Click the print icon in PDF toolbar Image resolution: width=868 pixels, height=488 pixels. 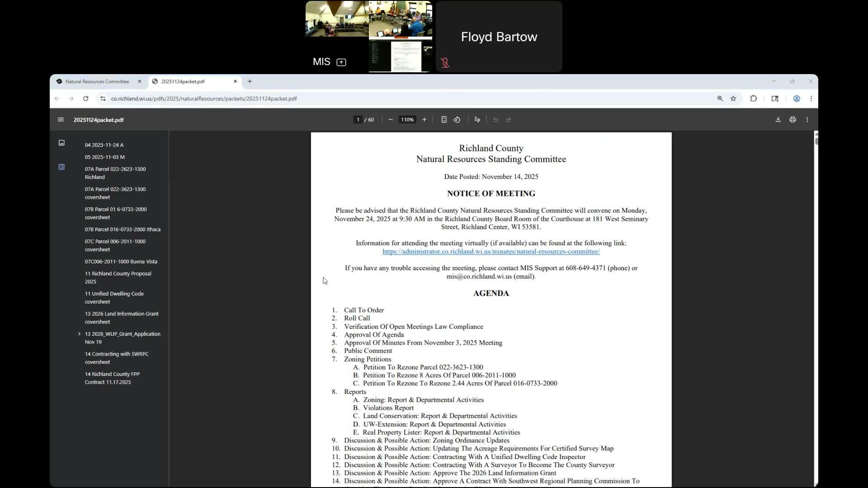793,120
